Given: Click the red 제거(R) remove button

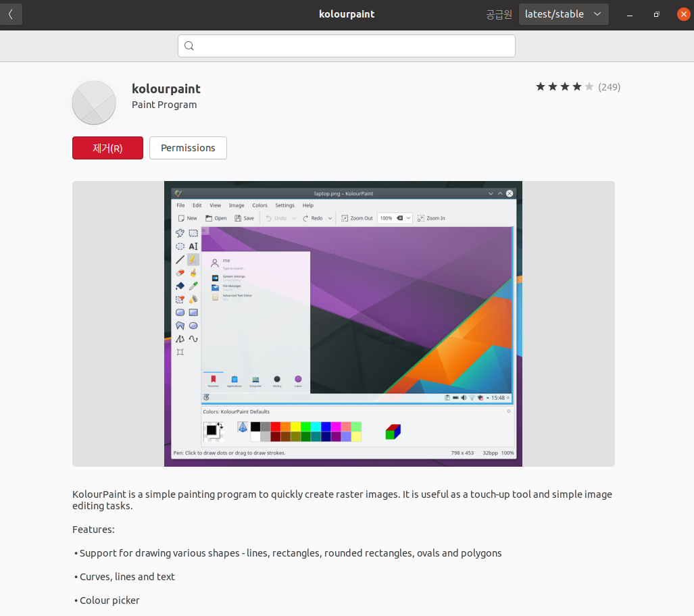Looking at the screenshot, I should point(107,148).
